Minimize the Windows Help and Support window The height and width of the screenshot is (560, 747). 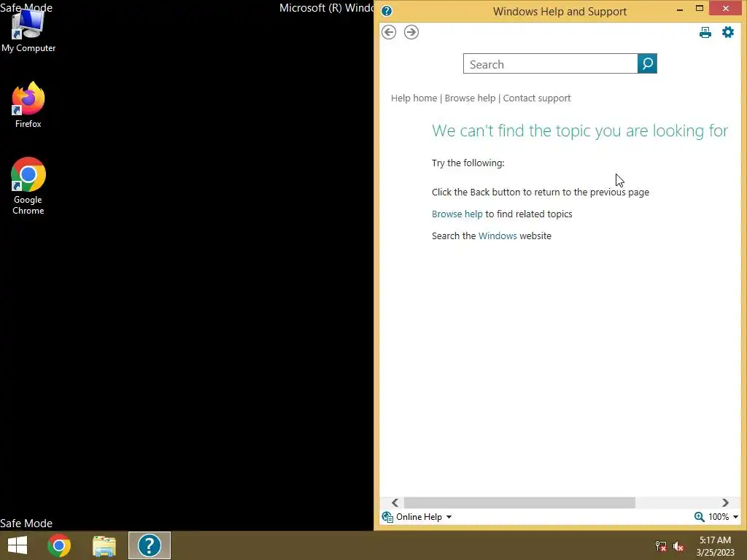(x=680, y=9)
